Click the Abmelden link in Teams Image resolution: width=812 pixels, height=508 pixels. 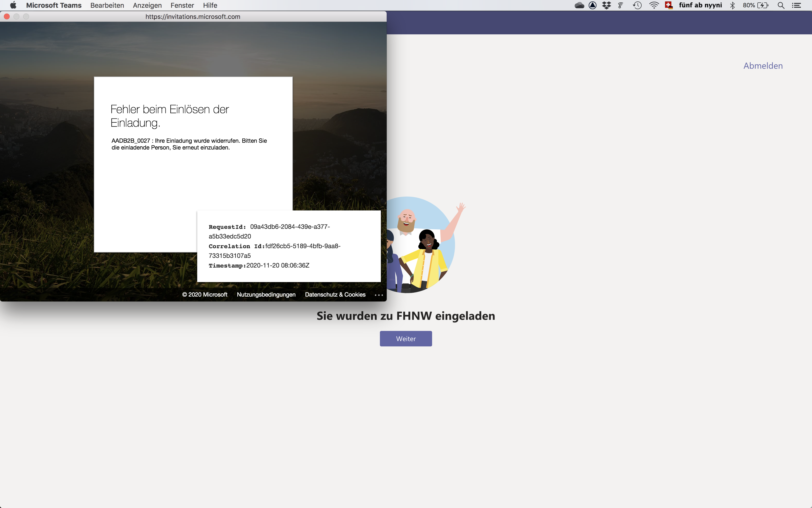point(763,66)
